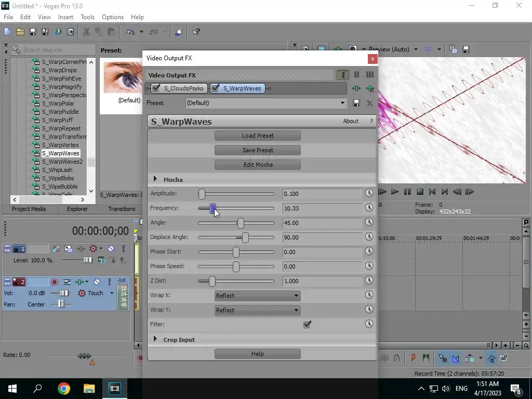This screenshot has width=532, height=399.
Task: Click the Delete Preset X icon
Action: [370, 103]
